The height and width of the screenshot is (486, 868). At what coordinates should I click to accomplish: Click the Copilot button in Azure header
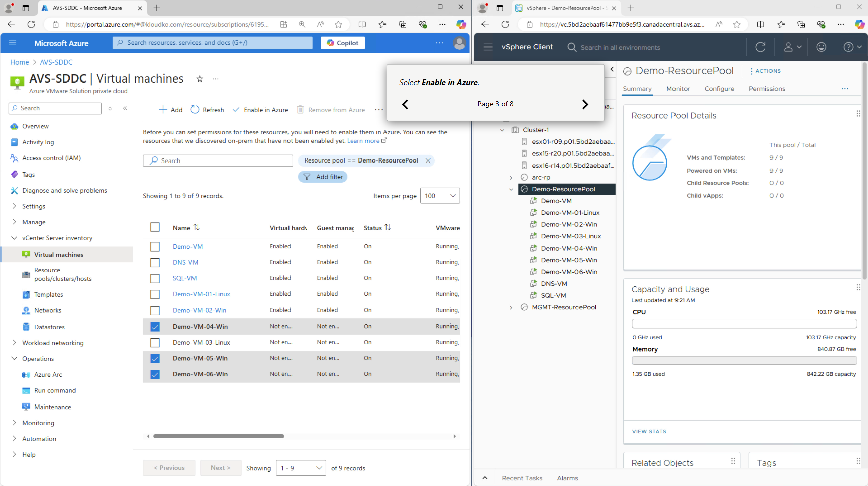point(343,43)
